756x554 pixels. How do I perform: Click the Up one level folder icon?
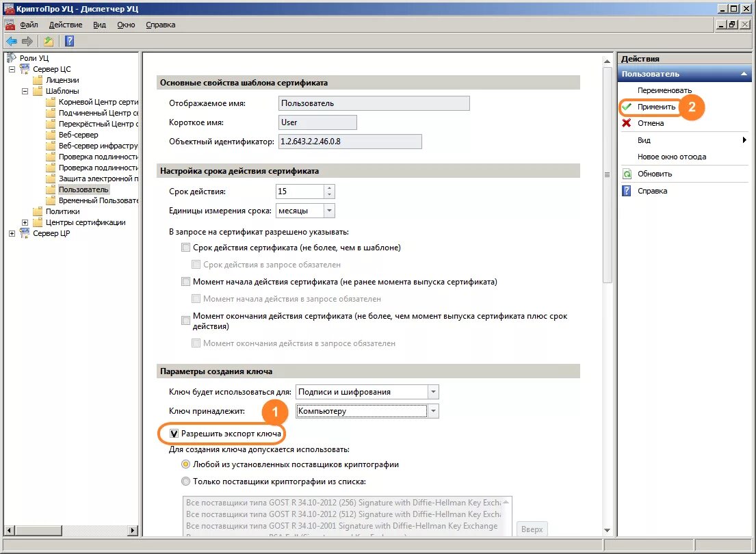tap(48, 42)
